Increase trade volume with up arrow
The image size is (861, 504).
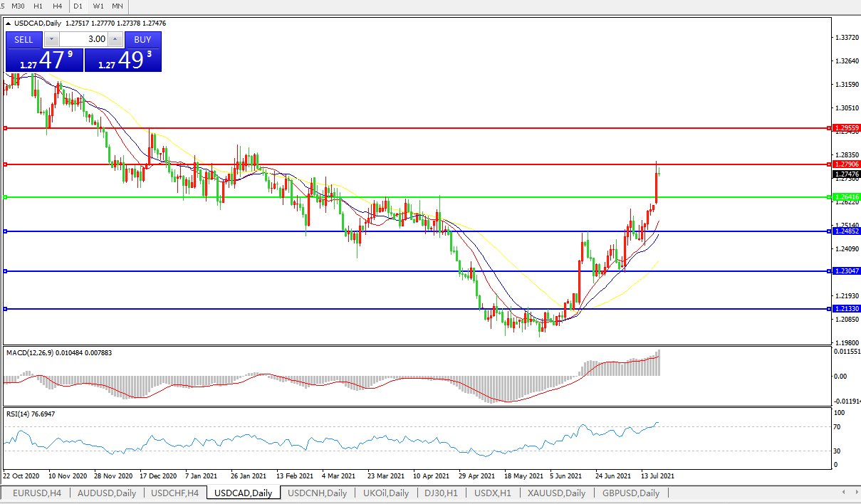(115, 40)
